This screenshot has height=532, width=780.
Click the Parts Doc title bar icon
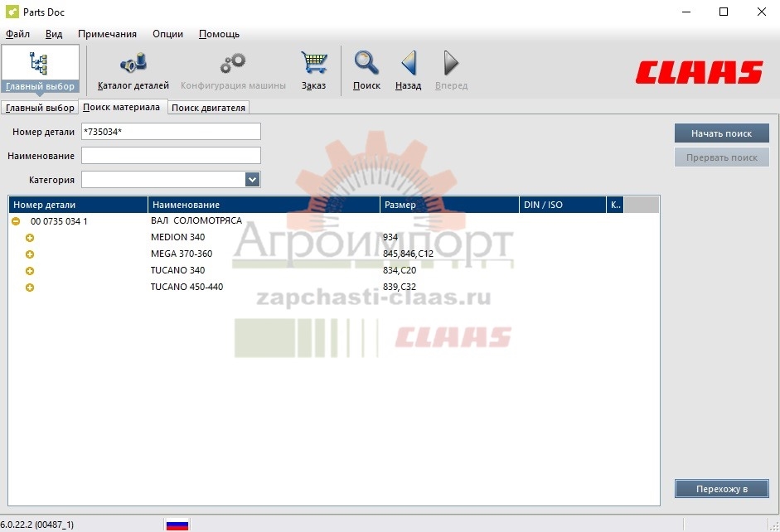coord(12,12)
